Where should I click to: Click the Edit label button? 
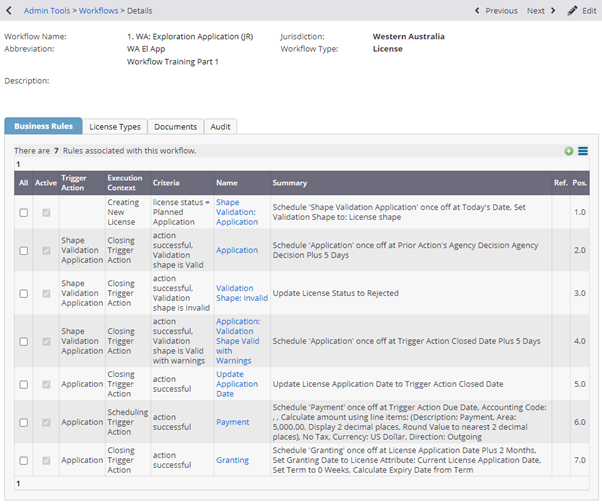589,11
